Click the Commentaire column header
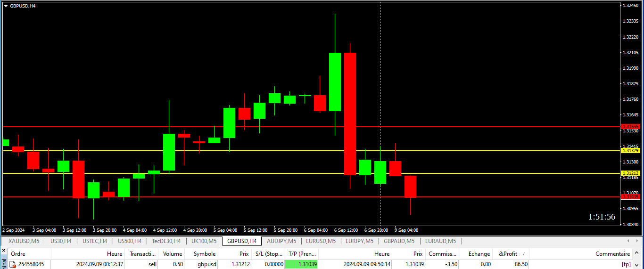 pyautogui.click(x=612, y=254)
